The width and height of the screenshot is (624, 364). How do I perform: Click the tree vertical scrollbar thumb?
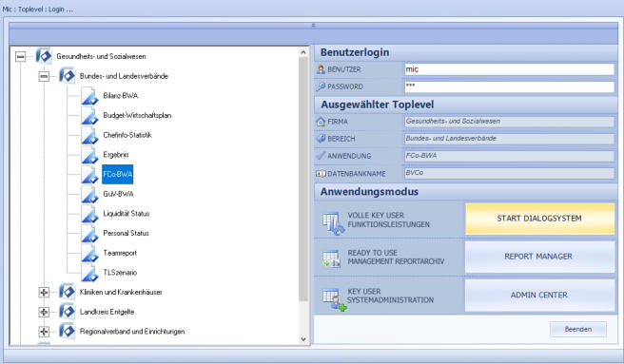point(303,180)
